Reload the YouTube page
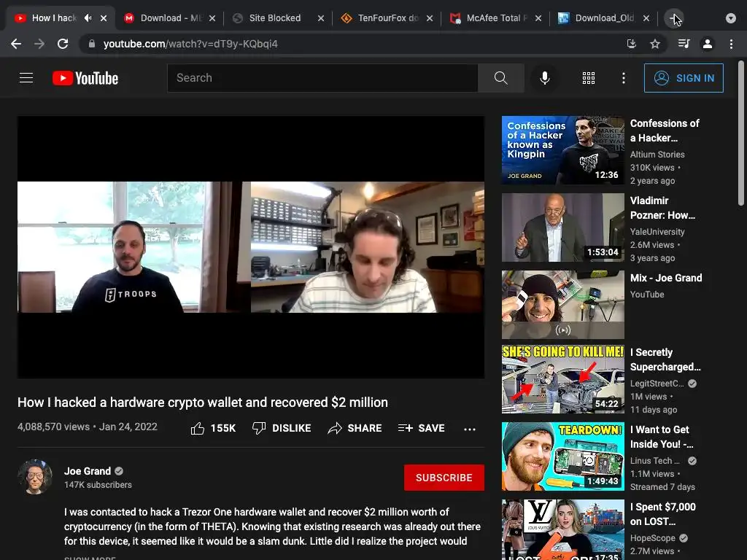The height and width of the screenshot is (560, 747). 63,44
